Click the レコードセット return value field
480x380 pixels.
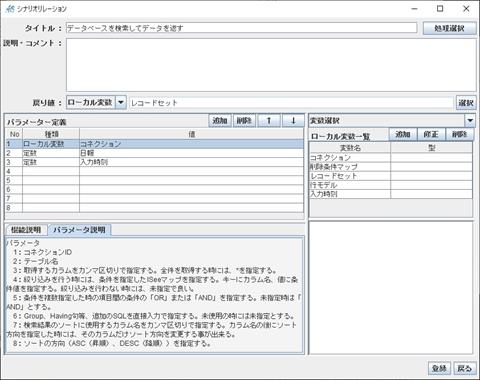(x=291, y=102)
